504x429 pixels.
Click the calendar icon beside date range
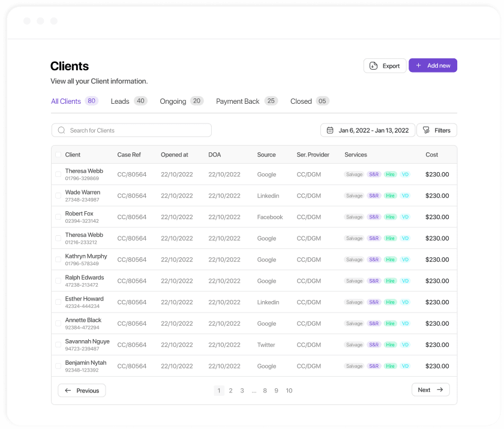tap(330, 130)
